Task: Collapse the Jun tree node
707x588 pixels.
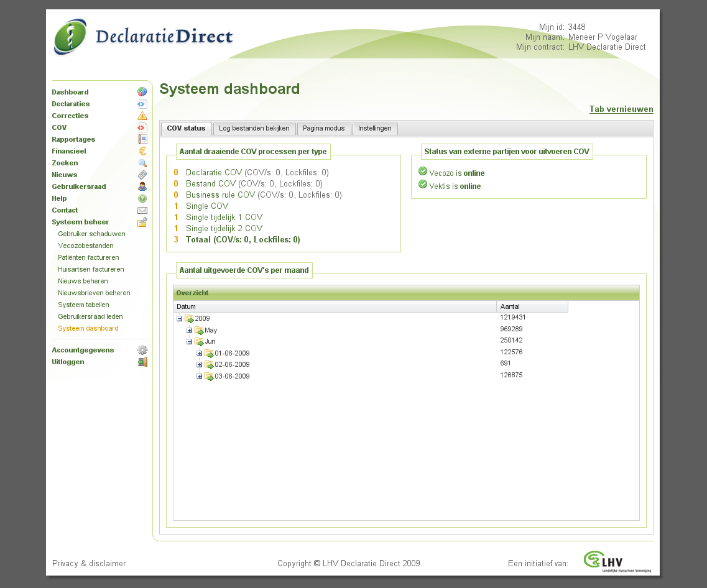Action: tap(190, 341)
